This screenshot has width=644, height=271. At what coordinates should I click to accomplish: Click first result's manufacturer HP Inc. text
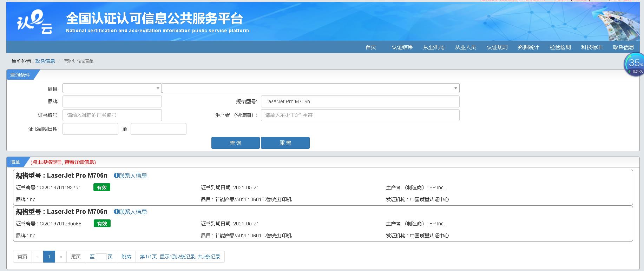(x=437, y=187)
